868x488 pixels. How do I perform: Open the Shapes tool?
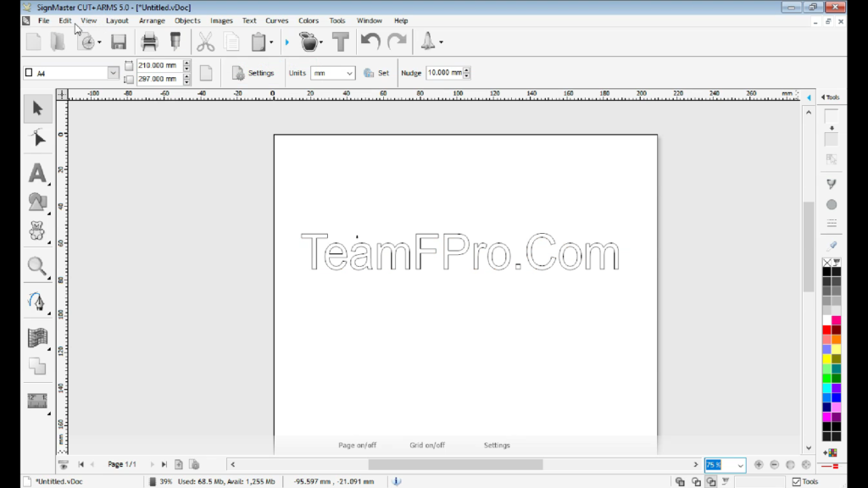pos(37,202)
